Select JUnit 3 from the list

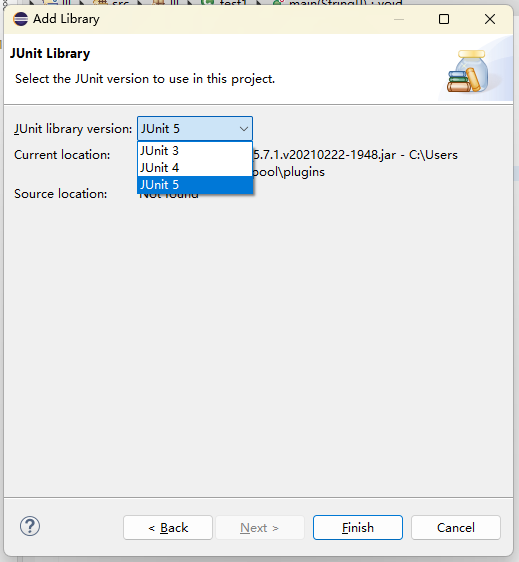pos(195,151)
